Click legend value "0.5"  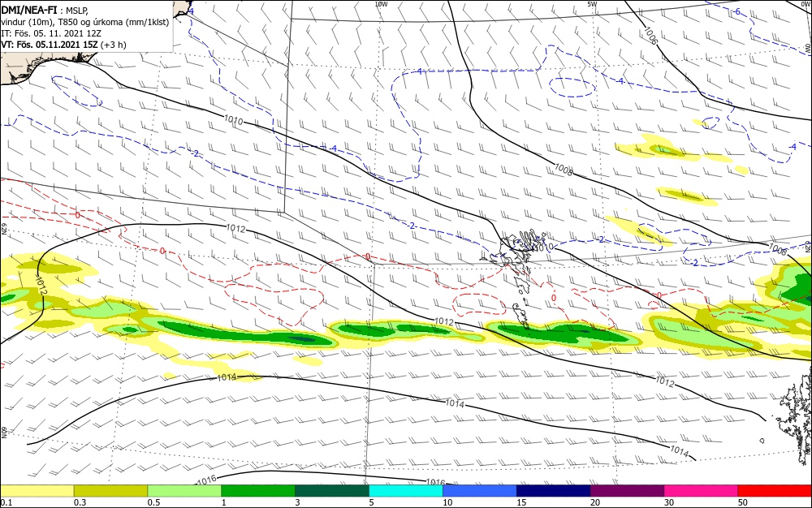[x=153, y=502]
